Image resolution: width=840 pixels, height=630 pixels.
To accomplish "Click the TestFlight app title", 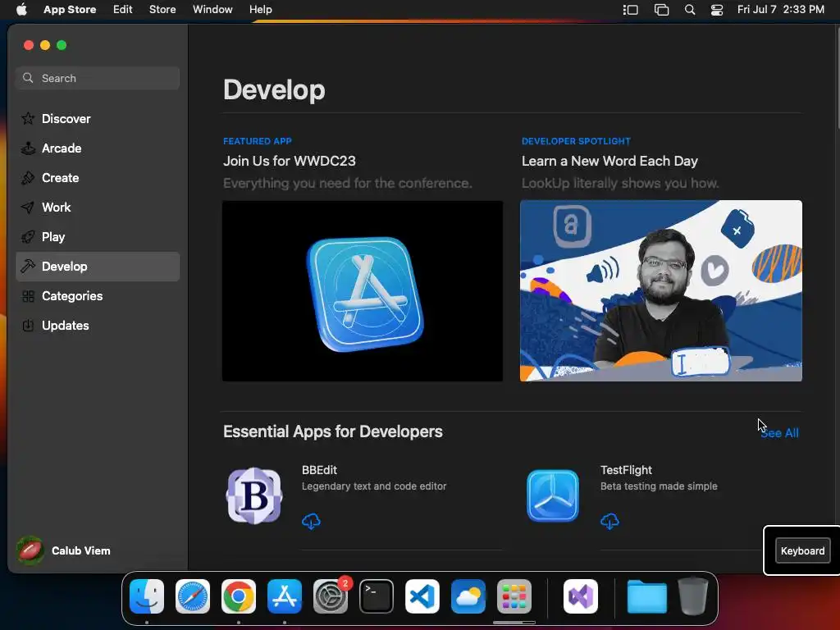I will 626,470.
